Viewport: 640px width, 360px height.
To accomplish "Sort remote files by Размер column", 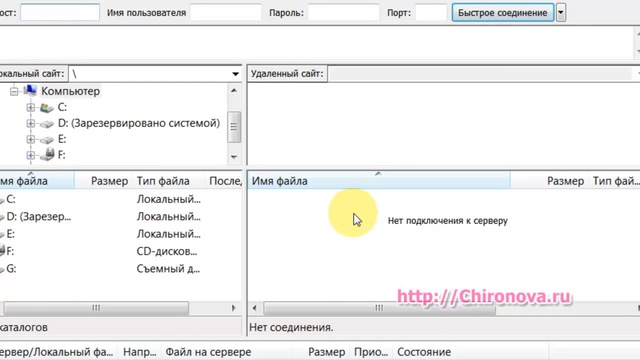I will (x=549, y=181).
